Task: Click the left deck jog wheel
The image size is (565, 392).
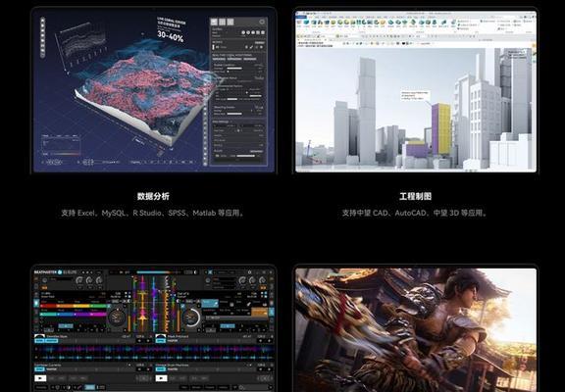Action: [x=117, y=318]
